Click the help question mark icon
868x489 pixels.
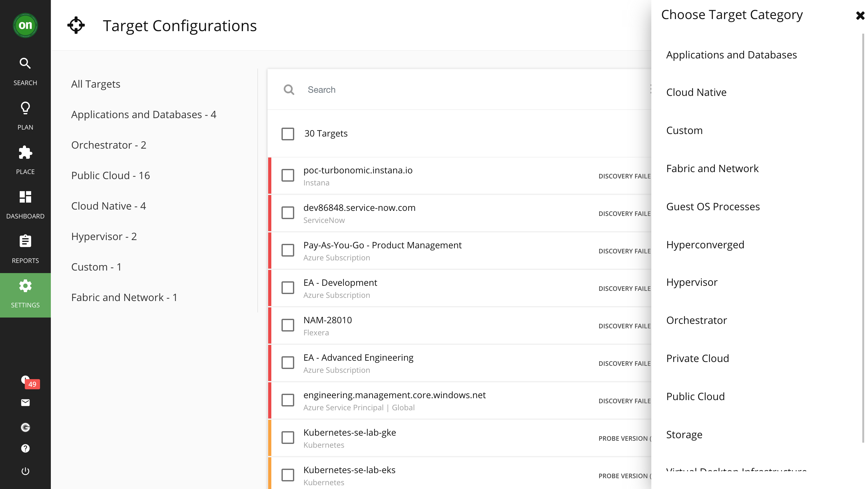click(25, 448)
